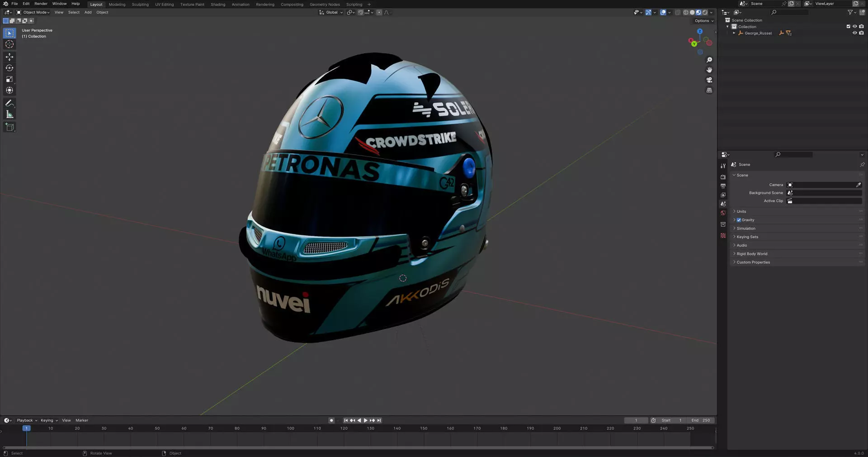Toggle the Gravity checkbox
Image resolution: width=868 pixels, height=457 pixels.
(x=739, y=220)
